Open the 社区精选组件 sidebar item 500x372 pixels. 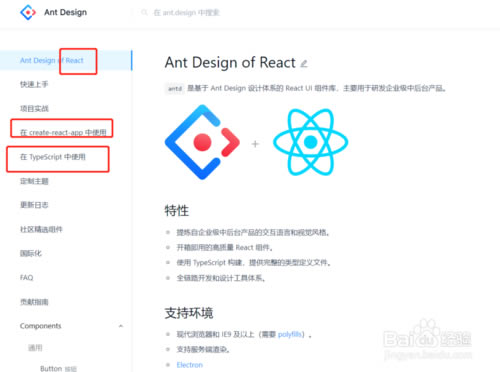[x=41, y=229]
